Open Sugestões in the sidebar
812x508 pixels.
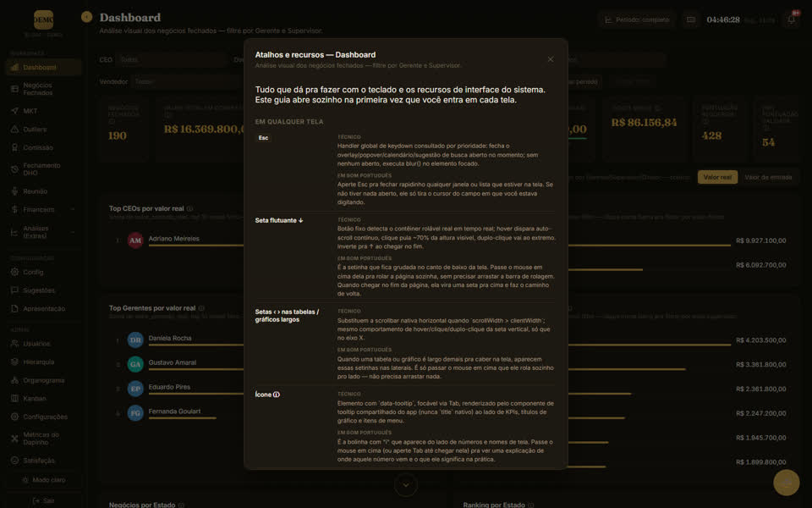[x=43, y=290]
